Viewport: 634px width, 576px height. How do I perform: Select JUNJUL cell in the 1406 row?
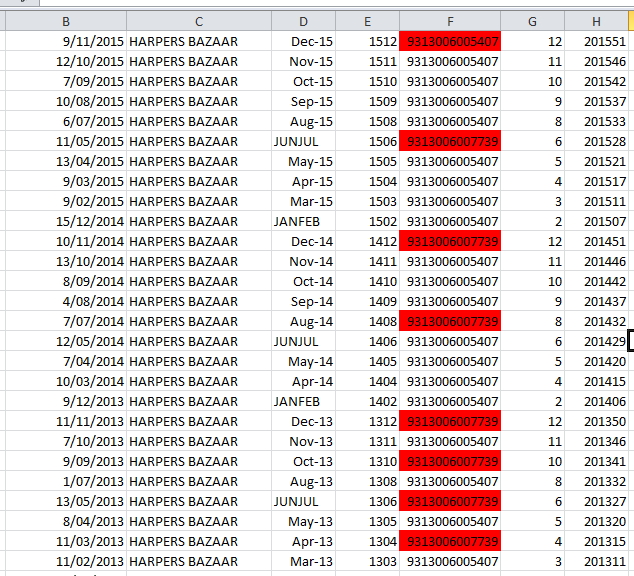(x=303, y=342)
